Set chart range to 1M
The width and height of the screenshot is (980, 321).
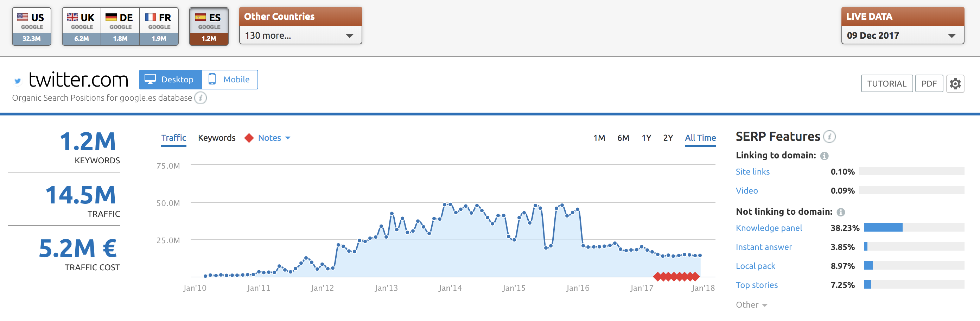click(x=599, y=138)
